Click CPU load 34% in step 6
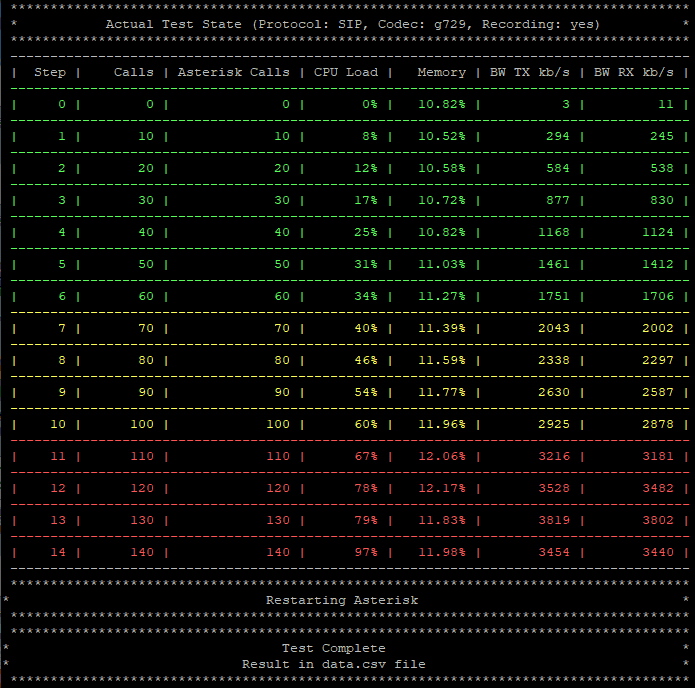 pos(366,296)
